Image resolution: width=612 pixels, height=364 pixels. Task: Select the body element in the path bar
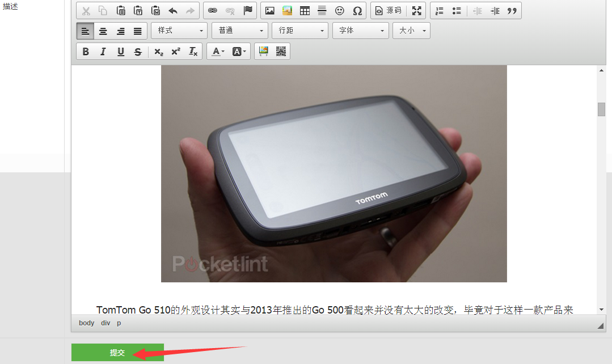pyautogui.click(x=87, y=323)
